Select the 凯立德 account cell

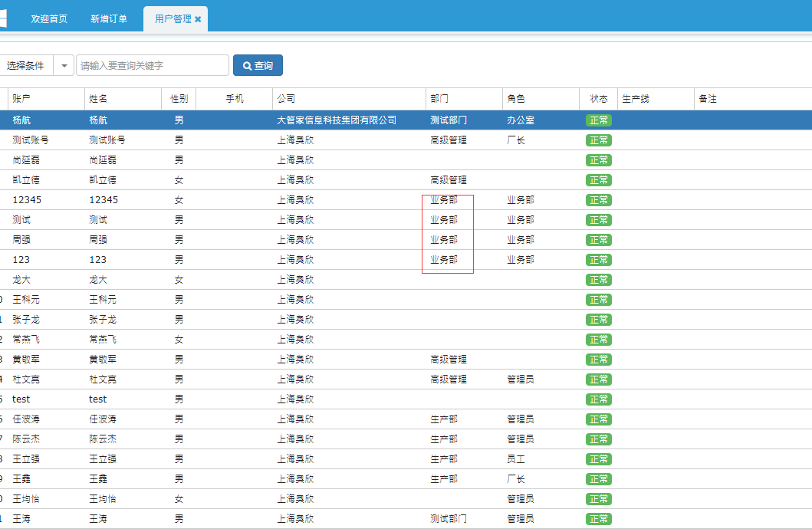pyautogui.click(x=26, y=180)
